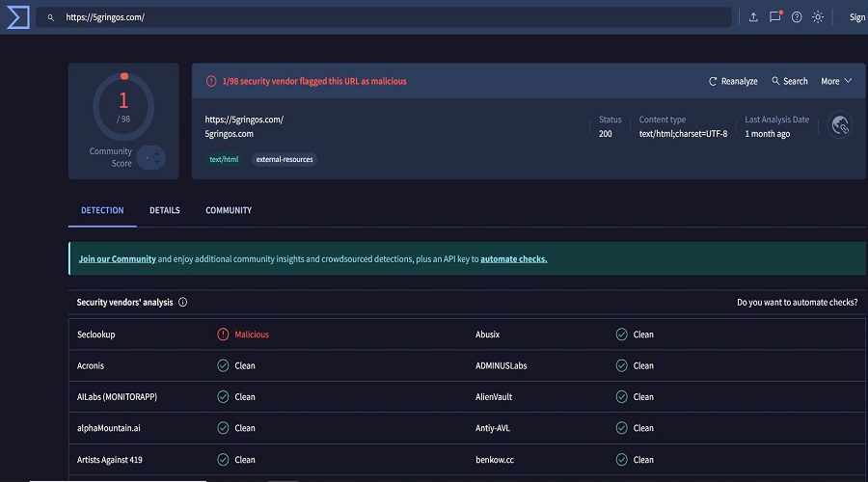Click the AILabs (MONITORAPP) vendor name
868x482 pixels.
click(x=117, y=397)
